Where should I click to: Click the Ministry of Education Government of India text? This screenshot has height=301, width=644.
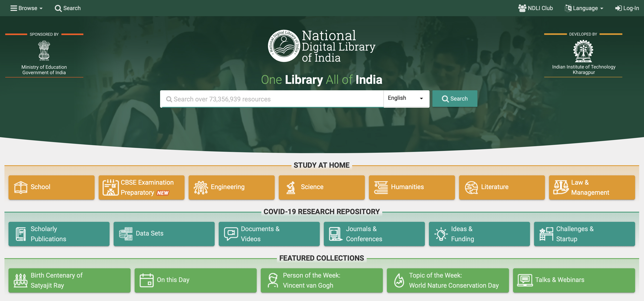coord(44,70)
